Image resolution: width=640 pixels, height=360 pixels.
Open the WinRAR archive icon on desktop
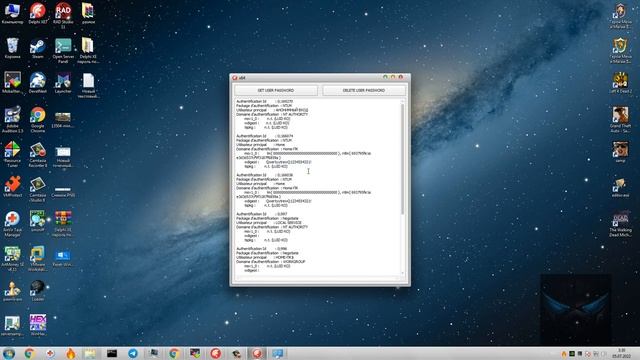pos(63,224)
